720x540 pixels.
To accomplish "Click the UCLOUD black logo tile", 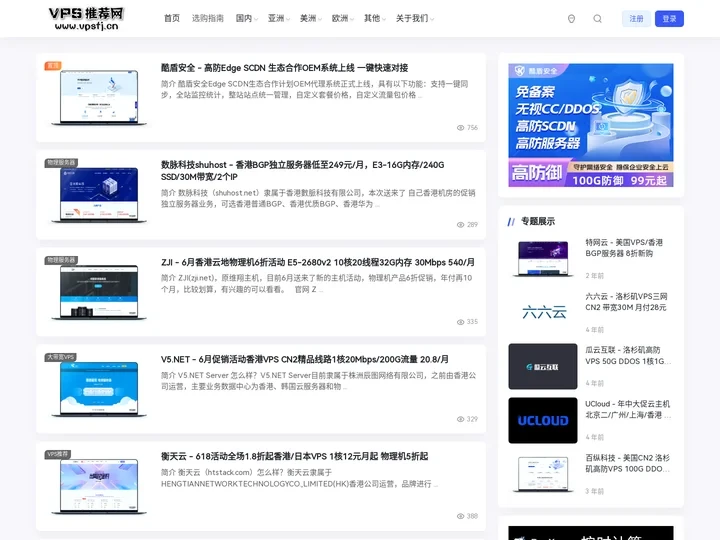I will coord(543,420).
